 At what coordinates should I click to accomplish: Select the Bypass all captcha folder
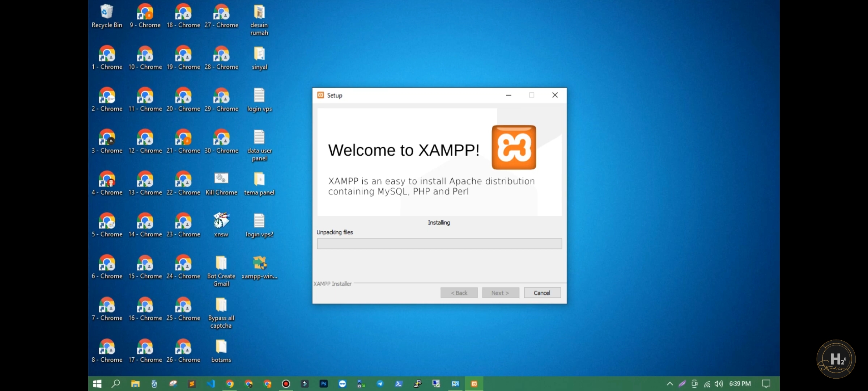pos(221,313)
